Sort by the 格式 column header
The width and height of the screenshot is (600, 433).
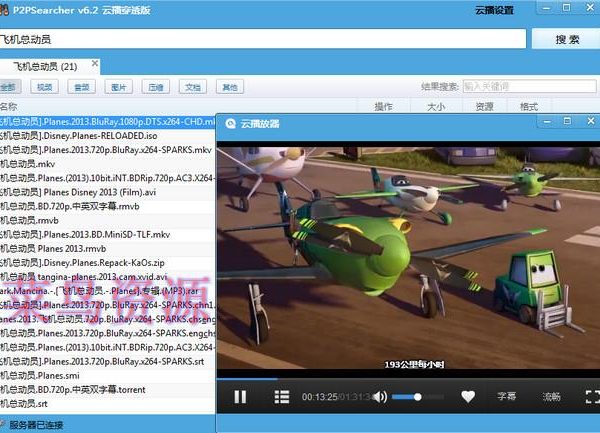click(529, 106)
